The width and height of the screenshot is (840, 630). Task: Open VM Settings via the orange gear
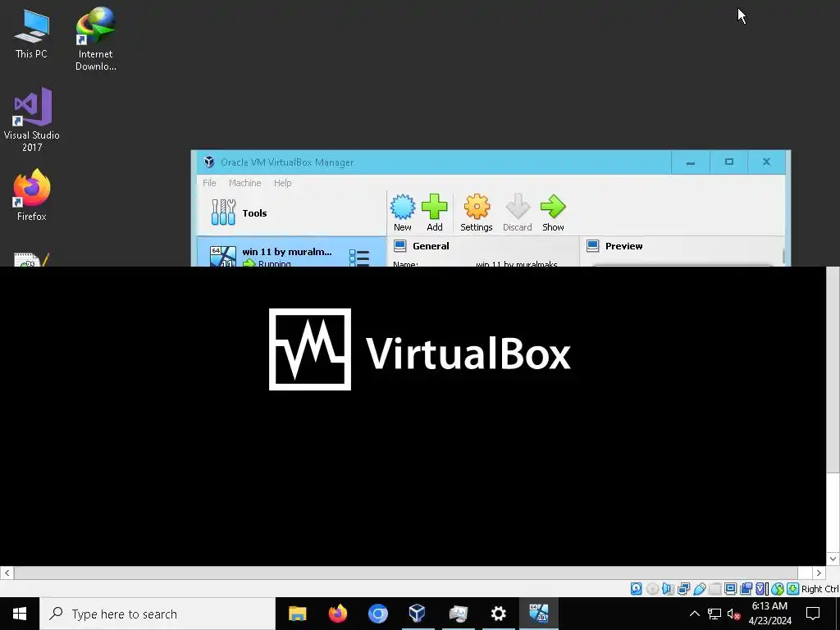[x=477, y=212]
